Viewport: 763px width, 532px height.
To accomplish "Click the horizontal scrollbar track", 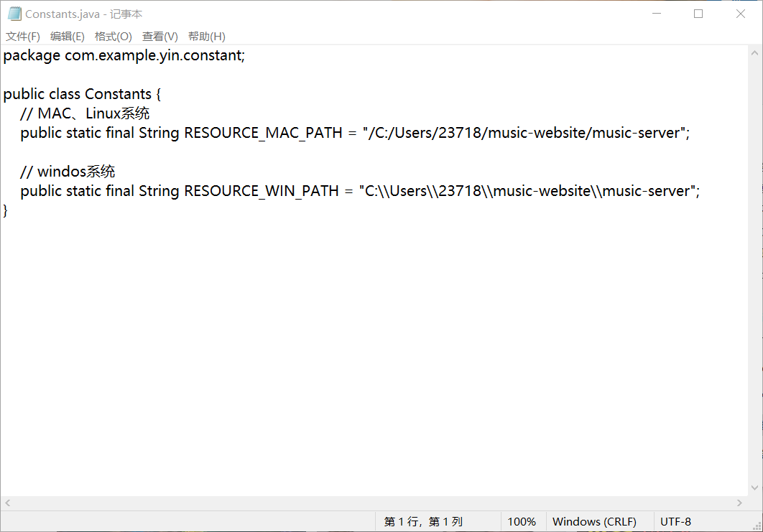I will (x=374, y=503).
